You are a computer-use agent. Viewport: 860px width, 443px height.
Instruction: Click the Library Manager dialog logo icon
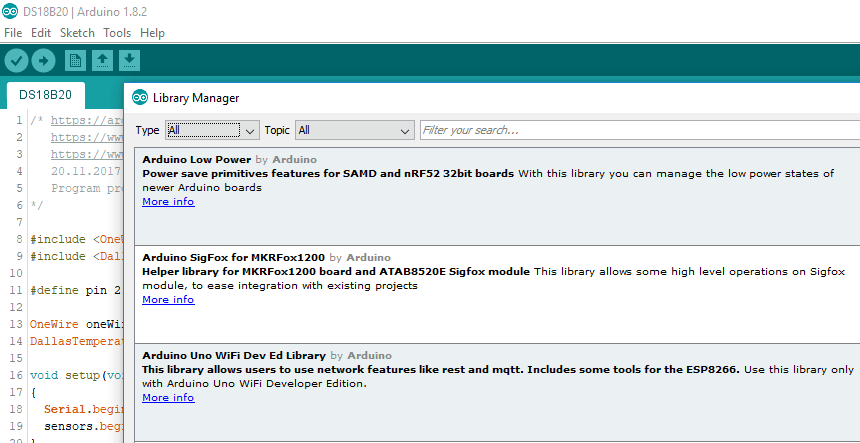(140, 98)
